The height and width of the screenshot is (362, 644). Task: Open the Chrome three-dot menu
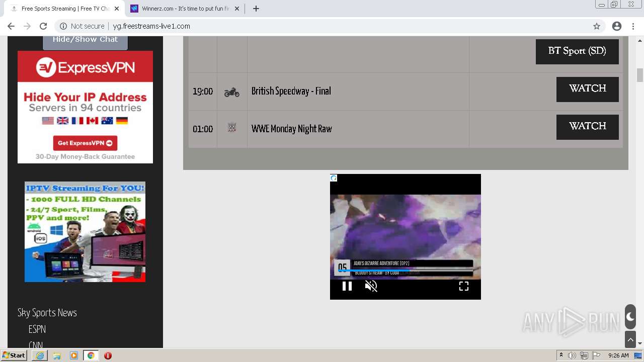[633, 26]
